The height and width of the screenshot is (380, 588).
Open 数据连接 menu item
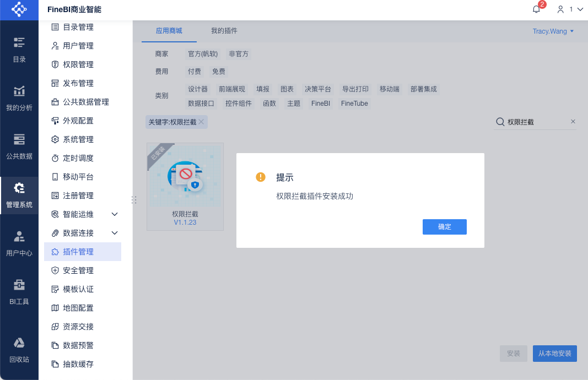[x=83, y=233]
